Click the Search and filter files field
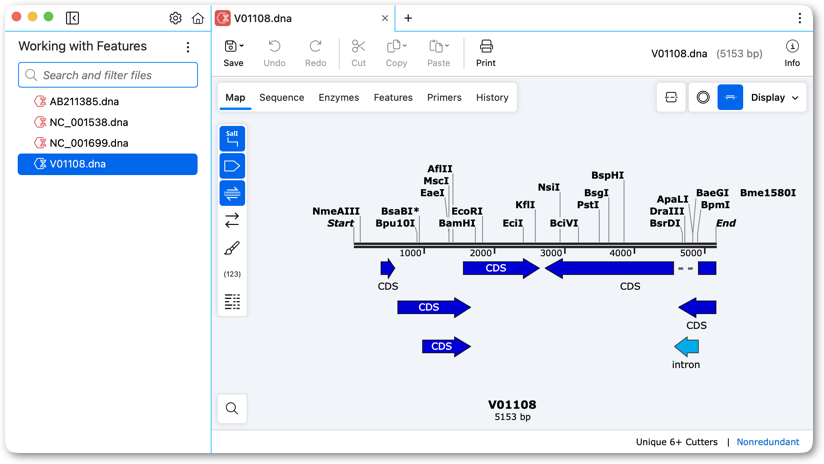The image size is (824, 464). click(x=108, y=75)
